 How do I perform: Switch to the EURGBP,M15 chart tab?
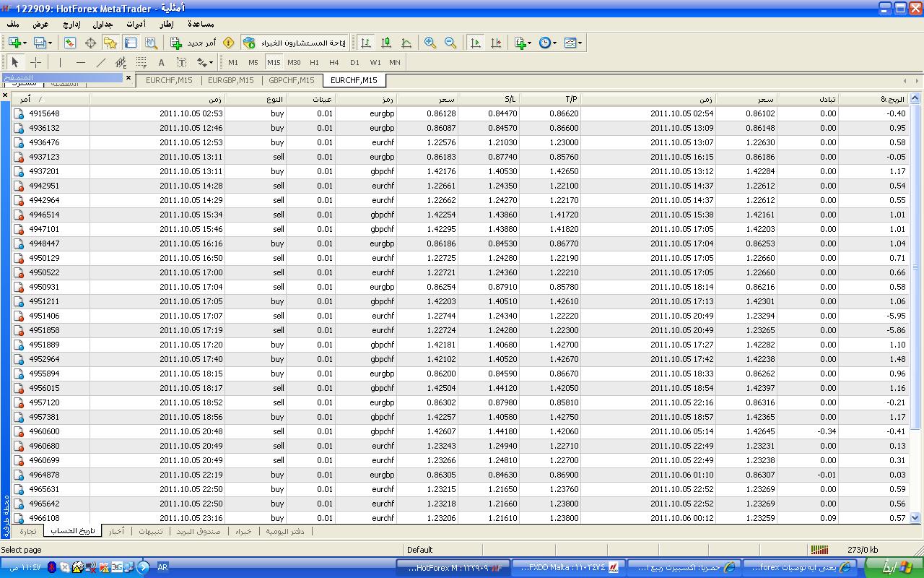[x=230, y=80]
